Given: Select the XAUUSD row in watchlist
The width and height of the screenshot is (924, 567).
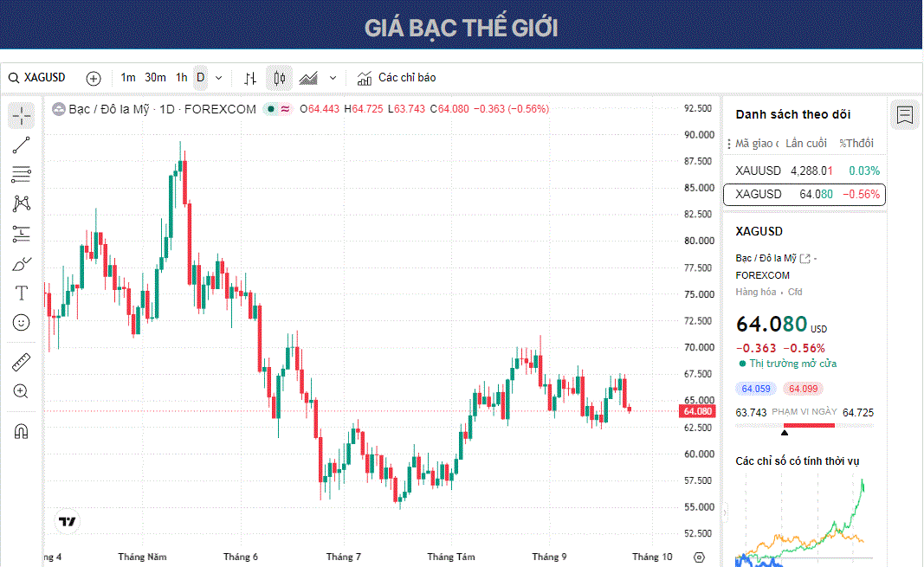Looking at the screenshot, I should coord(804,171).
